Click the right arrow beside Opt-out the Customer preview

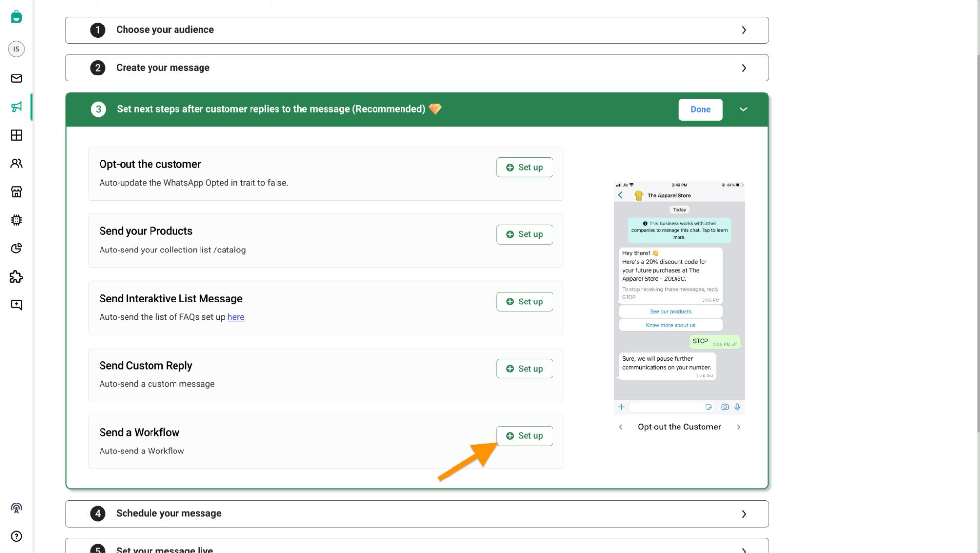tap(739, 427)
